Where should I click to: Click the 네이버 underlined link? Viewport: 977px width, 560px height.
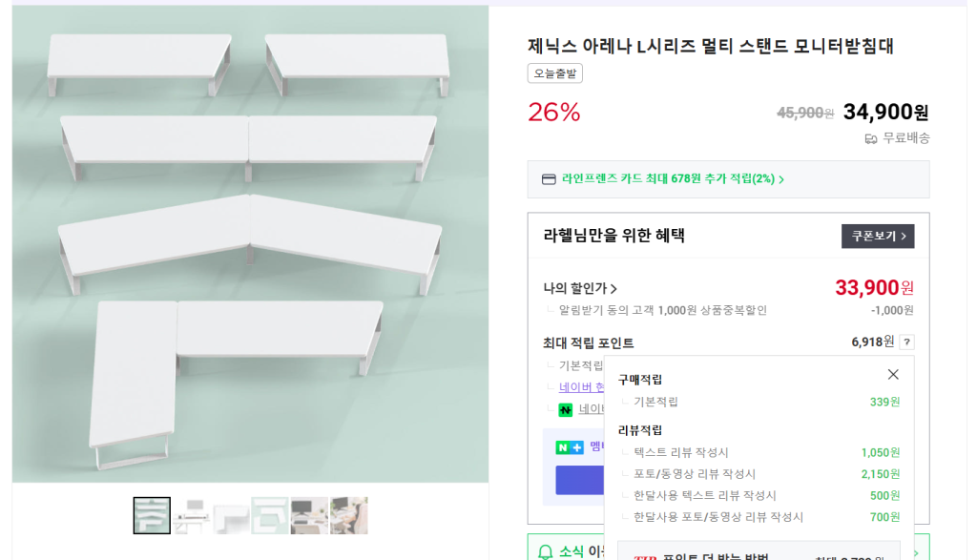581,387
